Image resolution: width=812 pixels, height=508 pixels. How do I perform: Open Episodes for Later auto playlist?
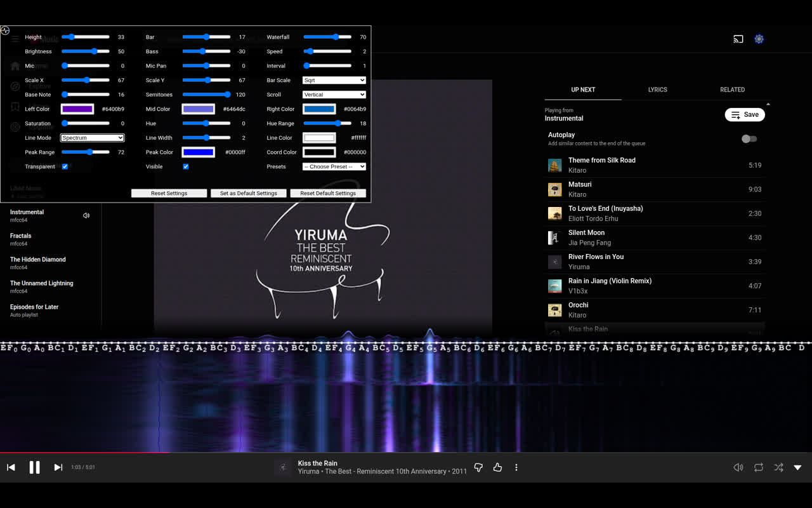pos(34,310)
